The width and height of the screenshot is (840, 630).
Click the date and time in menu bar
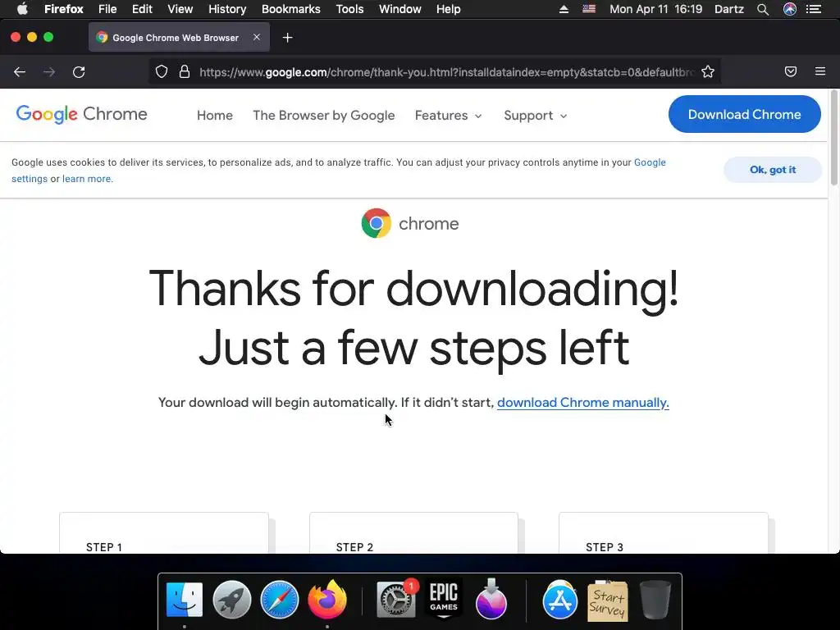click(655, 9)
